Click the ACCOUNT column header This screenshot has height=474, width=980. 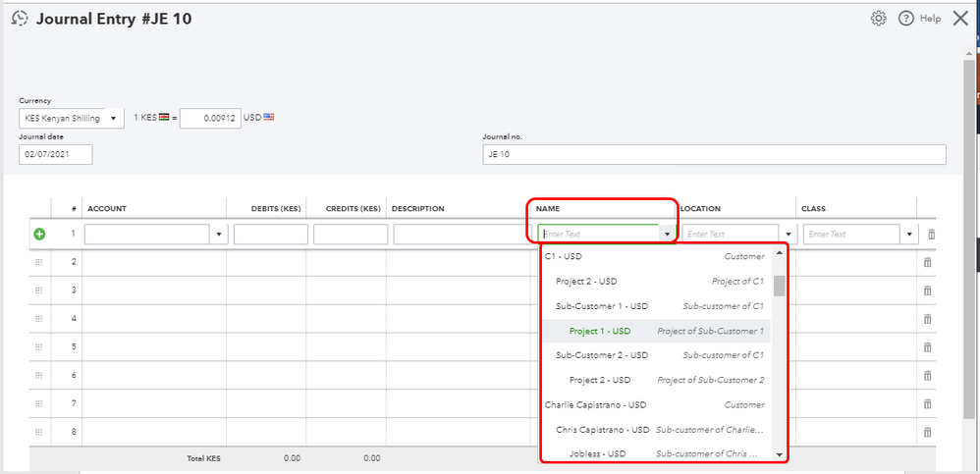point(107,209)
